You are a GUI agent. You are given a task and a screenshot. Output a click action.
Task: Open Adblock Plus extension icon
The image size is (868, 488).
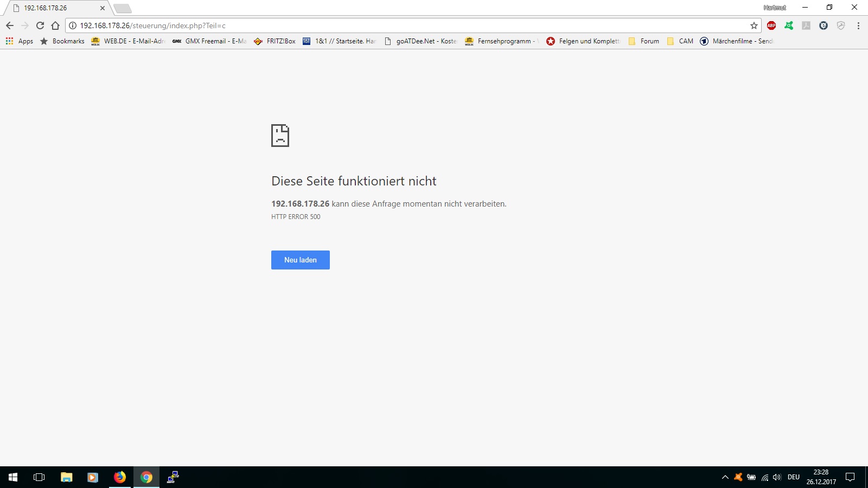[x=771, y=25]
